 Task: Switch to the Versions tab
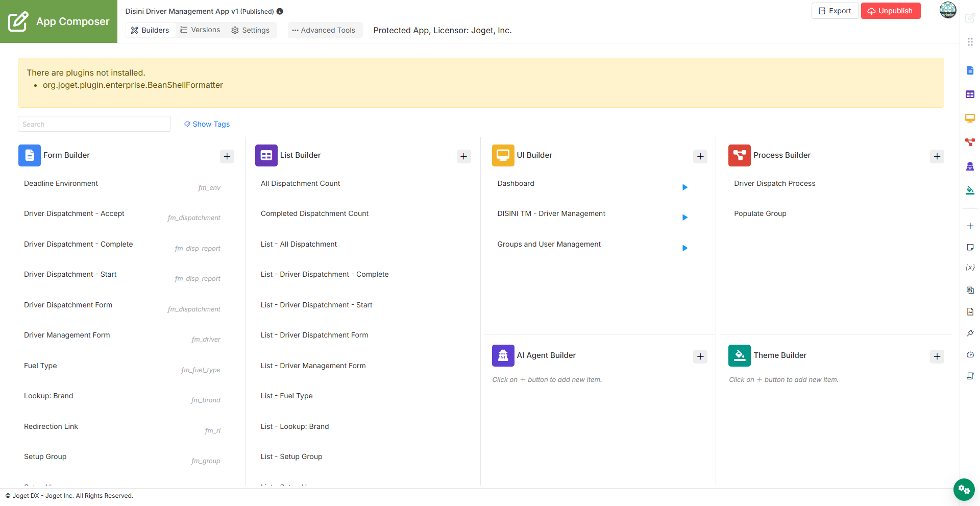point(200,30)
